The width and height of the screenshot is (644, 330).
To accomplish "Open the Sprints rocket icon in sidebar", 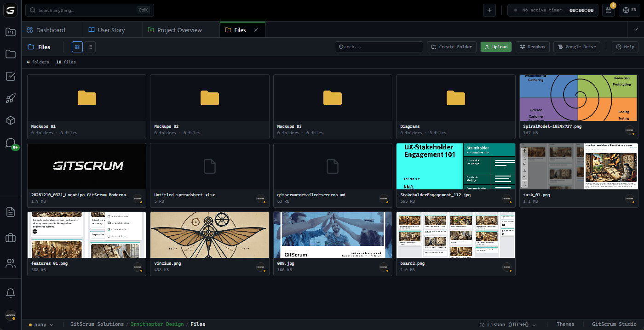I will (x=10, y=98).
